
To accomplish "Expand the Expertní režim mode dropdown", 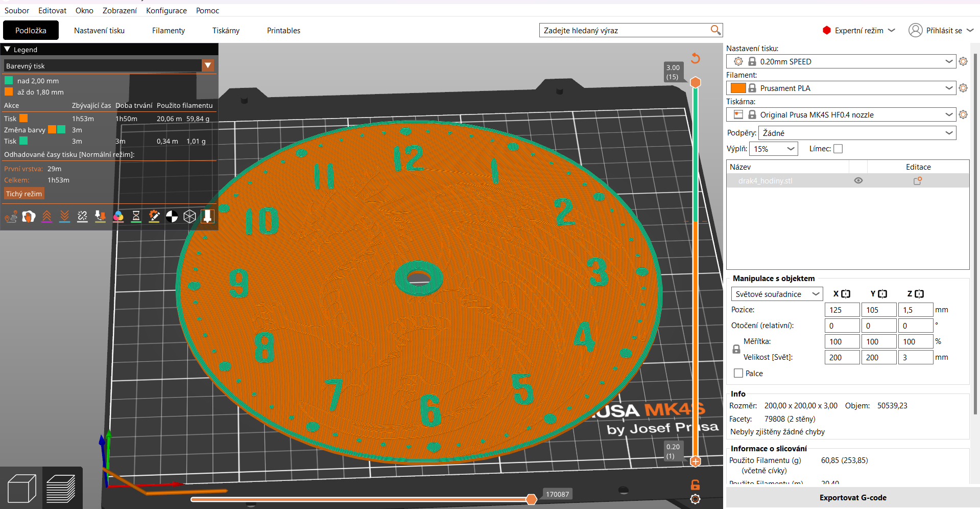I will pyautogui.click(x=859, y=30).
